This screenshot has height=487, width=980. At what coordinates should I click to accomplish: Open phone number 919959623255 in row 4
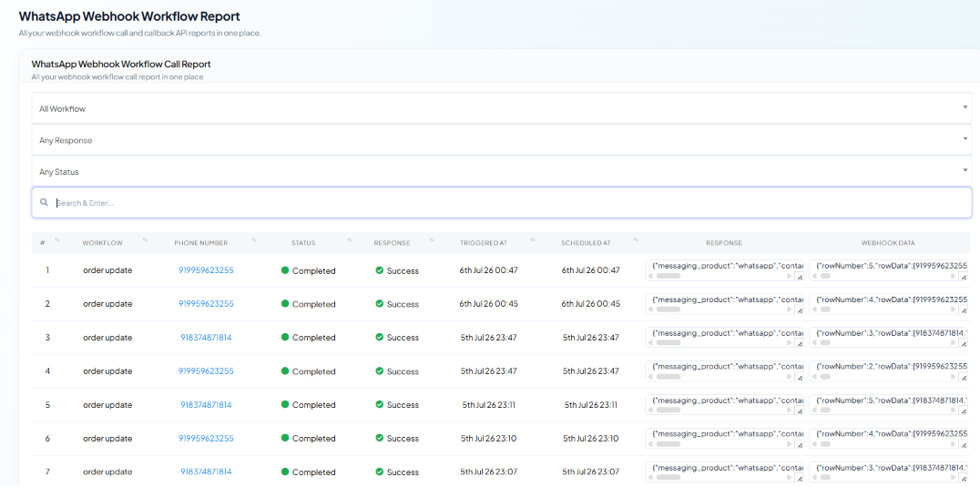tap(206, 370)
